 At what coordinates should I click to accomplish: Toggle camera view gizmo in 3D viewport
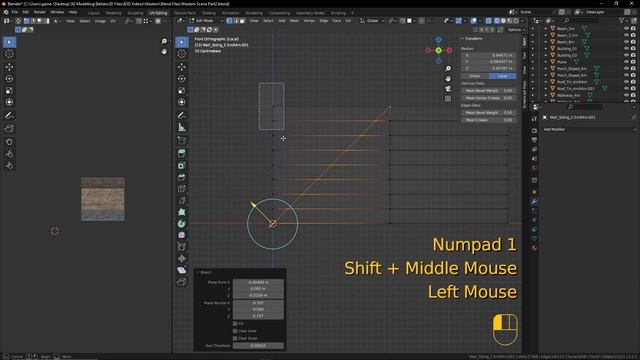pos(448,89)
